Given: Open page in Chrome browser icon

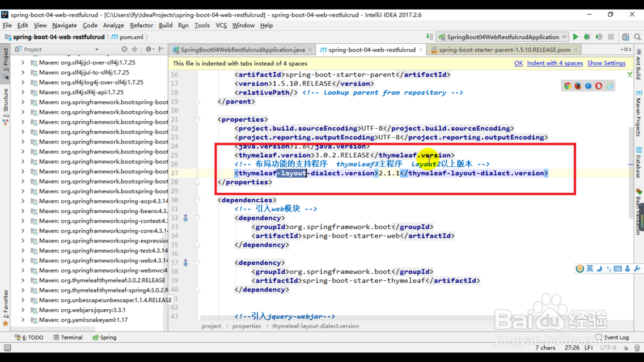Looking at the screenshot, I should point(567,86).
